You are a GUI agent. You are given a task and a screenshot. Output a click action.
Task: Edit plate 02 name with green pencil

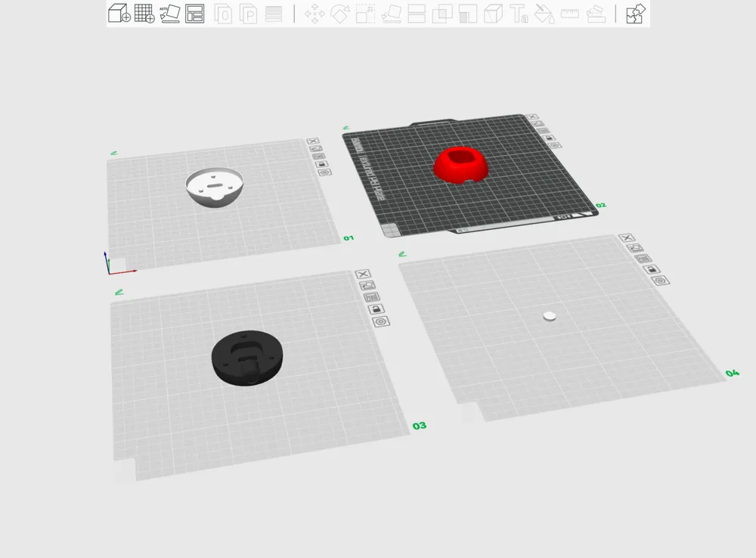346,129
